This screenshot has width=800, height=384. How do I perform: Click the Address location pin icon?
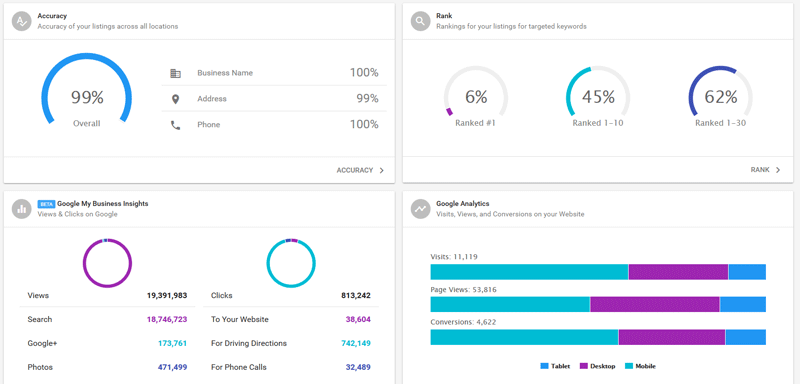[x=176, y=99]
